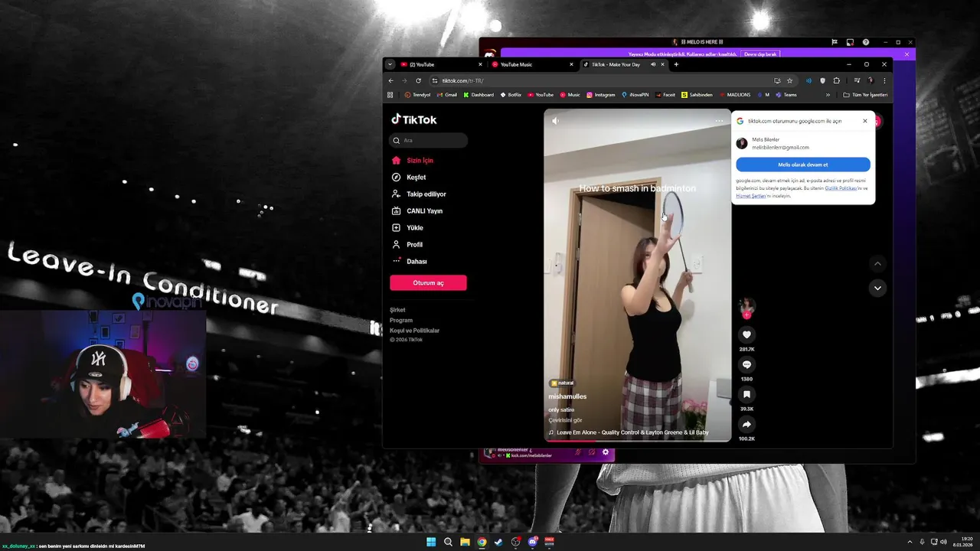Go to the next video with down arrow

pos(877,289)
